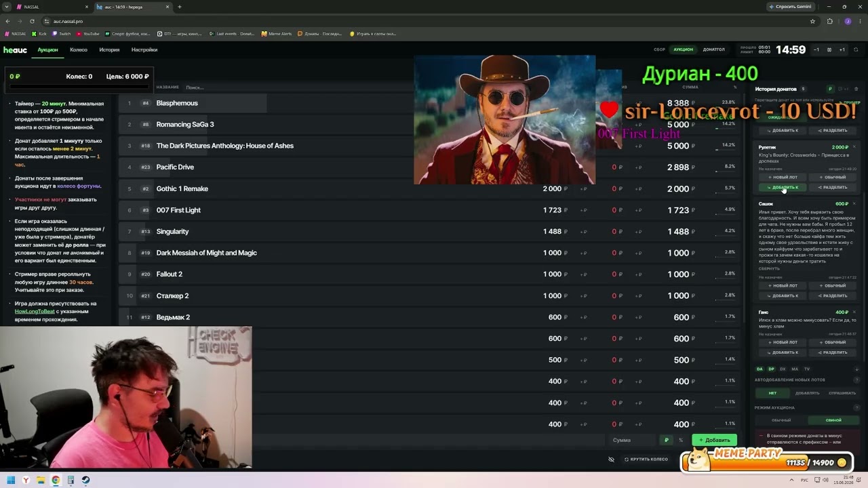Set auto-add new lots to Спрашивать

click(x=842, y=393)
